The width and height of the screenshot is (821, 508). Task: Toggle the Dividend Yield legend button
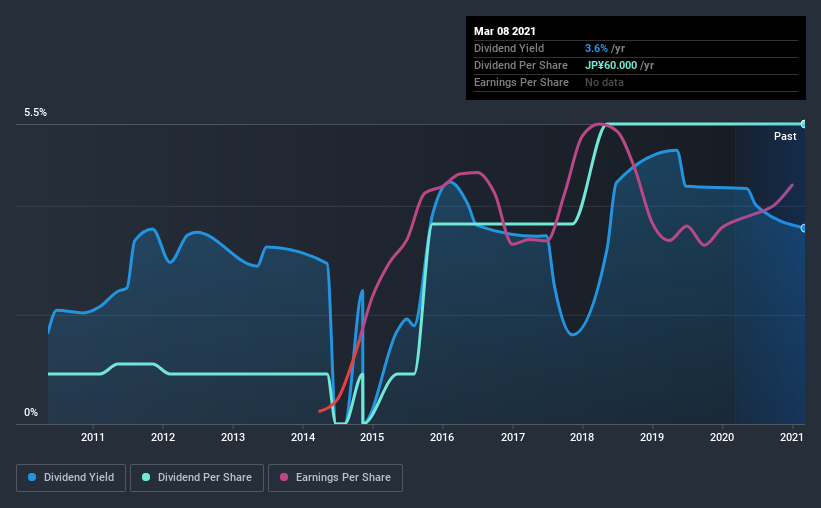[71, 478]
